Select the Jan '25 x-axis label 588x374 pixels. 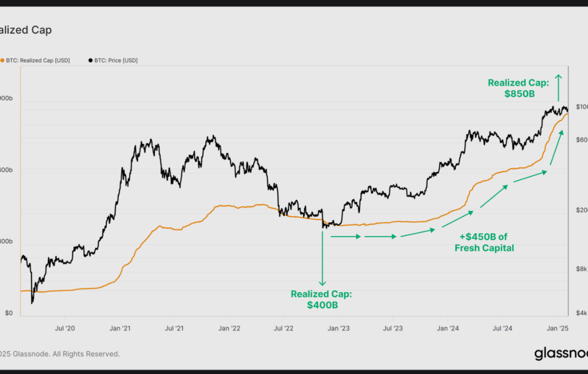tap(558, 328)
